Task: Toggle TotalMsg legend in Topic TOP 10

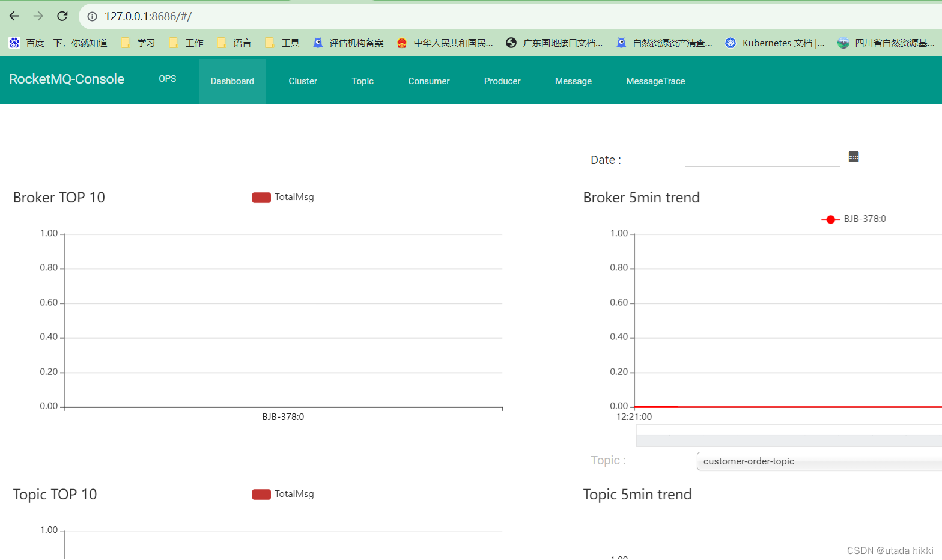Action: pyautogui.click(x=283, y=494)
